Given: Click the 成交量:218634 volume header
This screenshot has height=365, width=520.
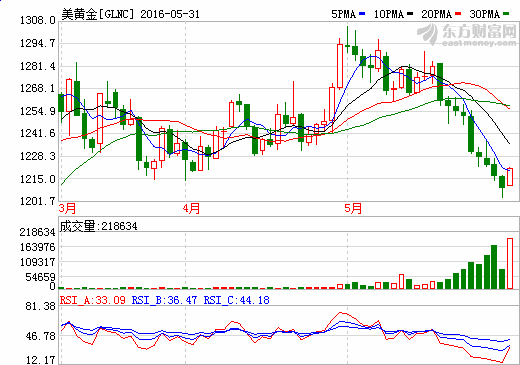Looking at the screenshot, I should coord(98,226).
